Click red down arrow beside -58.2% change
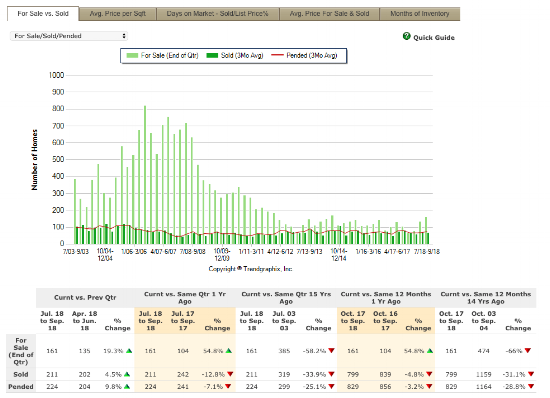 pos(331,351)
